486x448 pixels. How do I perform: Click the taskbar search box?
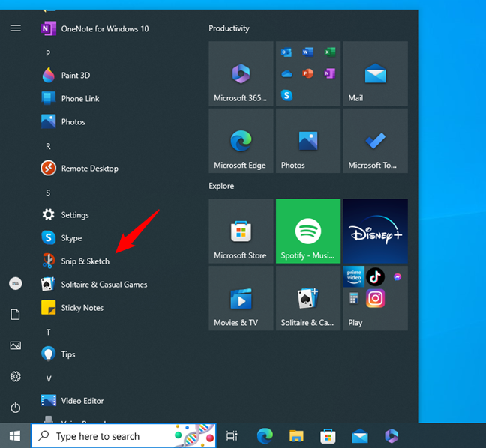click(x=123, y=435)
